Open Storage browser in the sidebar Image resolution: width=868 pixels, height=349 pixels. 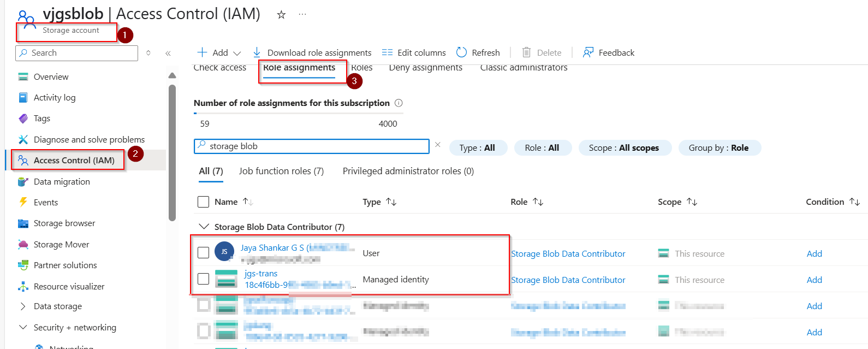[x=64, y=223]
